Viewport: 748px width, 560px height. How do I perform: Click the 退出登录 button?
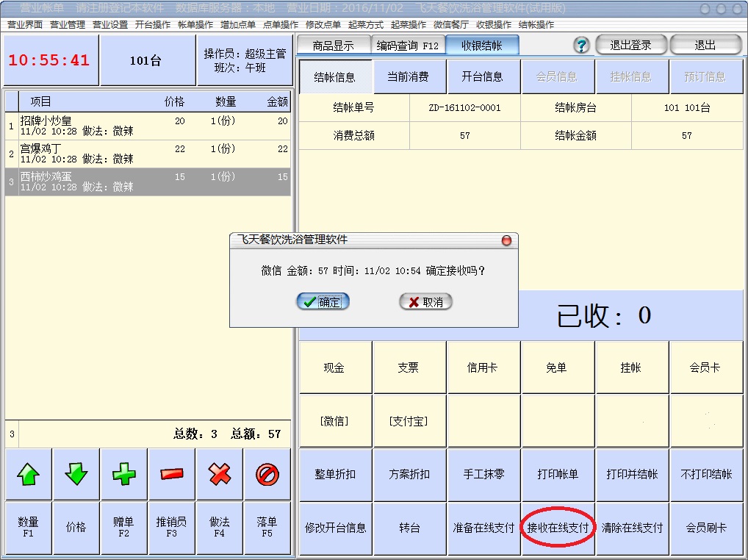coord(630,46)
